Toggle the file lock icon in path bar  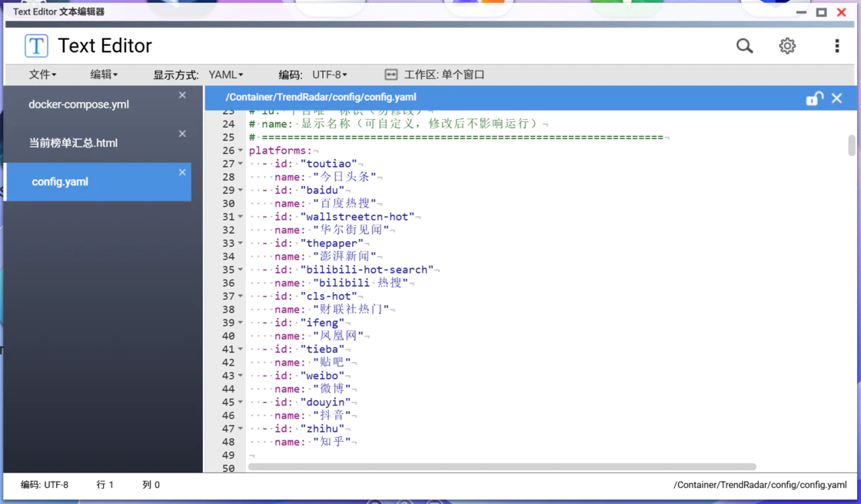[x=814, y=98]
